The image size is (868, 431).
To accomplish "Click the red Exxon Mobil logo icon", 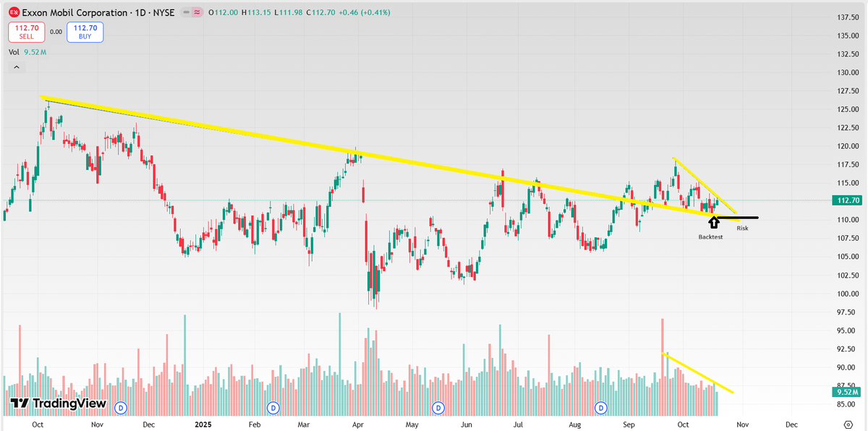I will tap(13, 12).
